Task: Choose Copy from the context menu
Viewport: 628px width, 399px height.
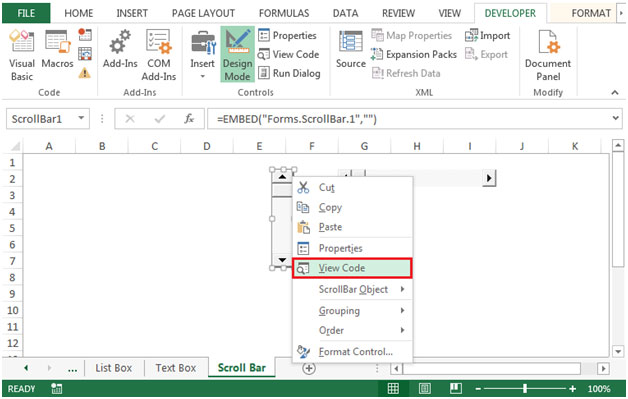Action: click(352, 208)
